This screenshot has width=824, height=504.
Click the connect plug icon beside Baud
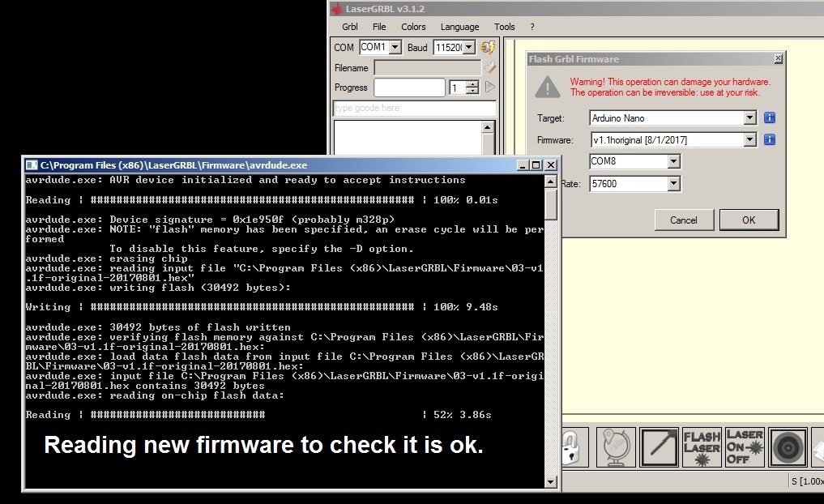pyautogui.click(x=489, y=47)
